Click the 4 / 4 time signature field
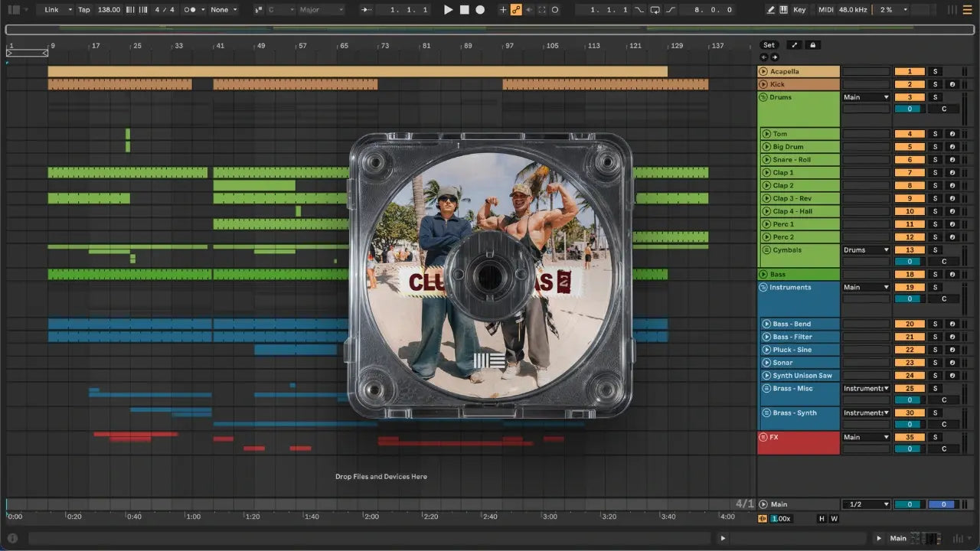 tap(163, 10)
